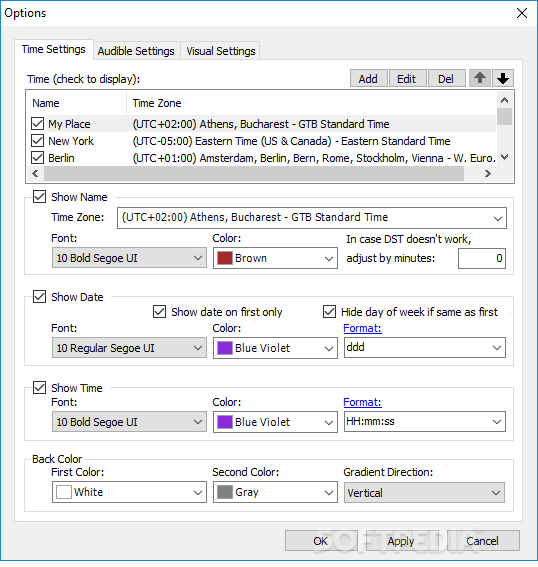Click the Add button
538x567 pixels.
pyautogui.click(x=368, y=78)
